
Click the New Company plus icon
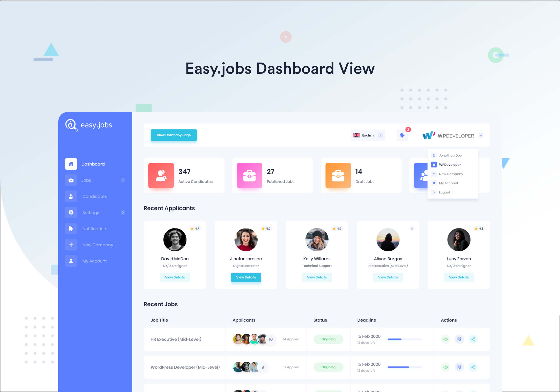(x=70, y=245)
